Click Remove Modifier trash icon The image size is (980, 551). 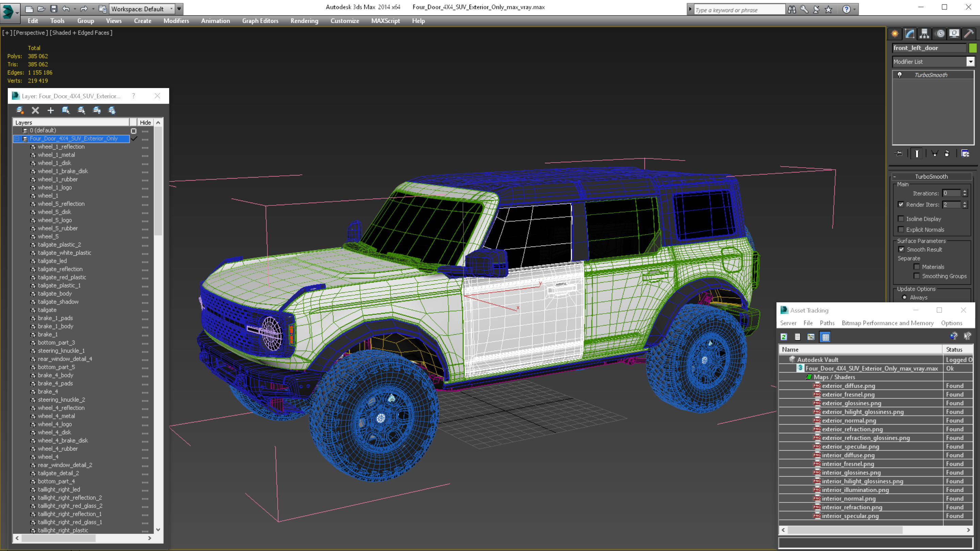pos(947,154)
